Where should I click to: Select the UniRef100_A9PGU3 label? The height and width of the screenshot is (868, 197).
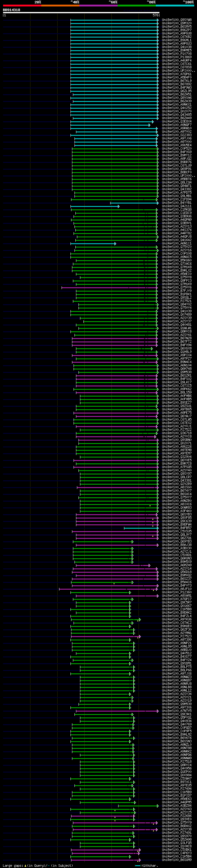177,43
